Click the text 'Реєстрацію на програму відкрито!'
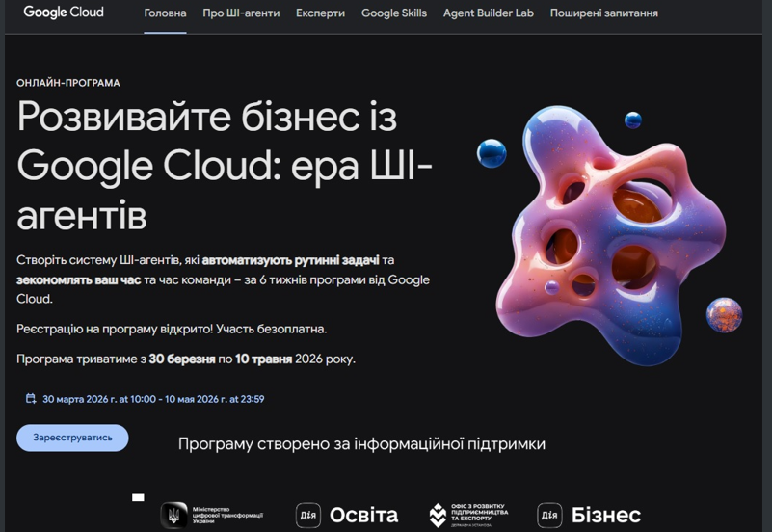 click(115, 329)
